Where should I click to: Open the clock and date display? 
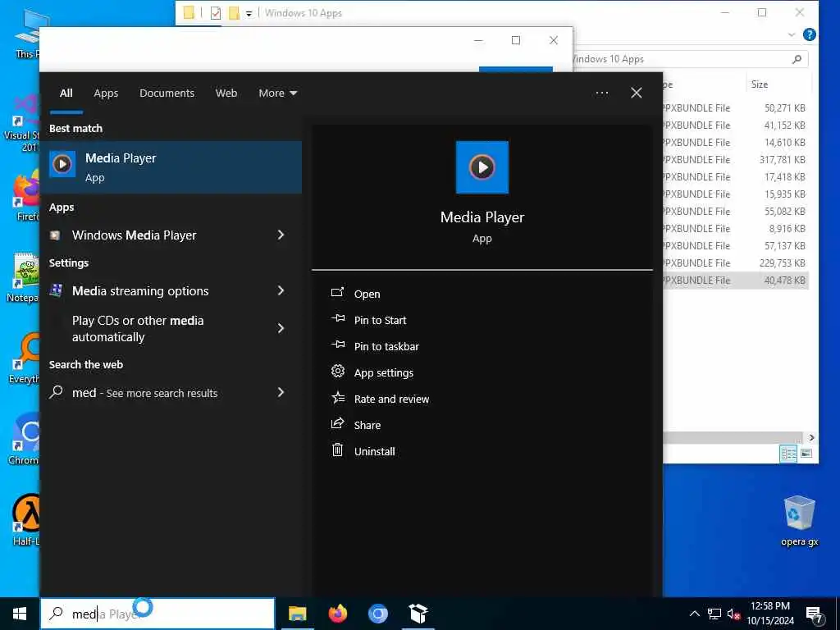coord(770,614)
